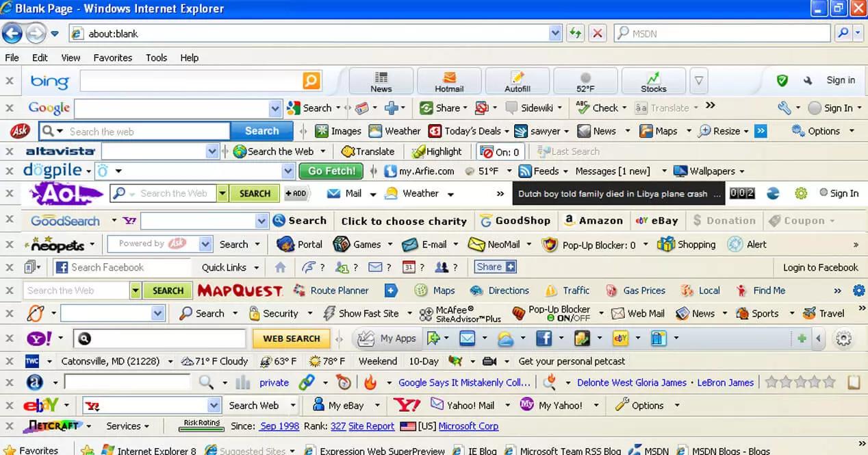This screenshot has width=868, height=455.
Task: Open the Bing Stocks button
Action: (x=654, y=81)
